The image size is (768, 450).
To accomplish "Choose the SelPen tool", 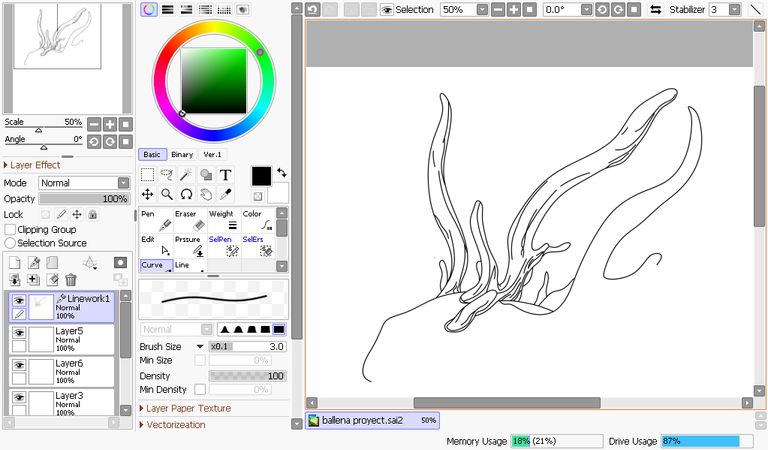I will [224, 246].
